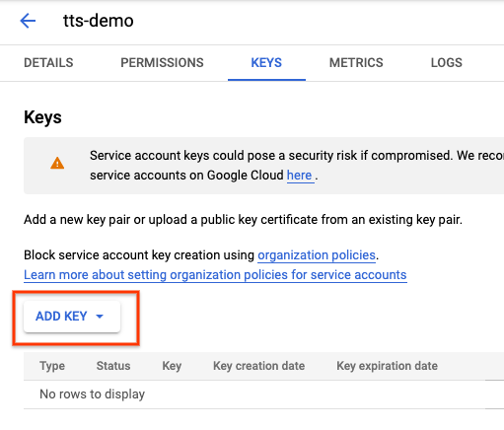Open the PERMISSIONS tab

[x=162, y=63]
